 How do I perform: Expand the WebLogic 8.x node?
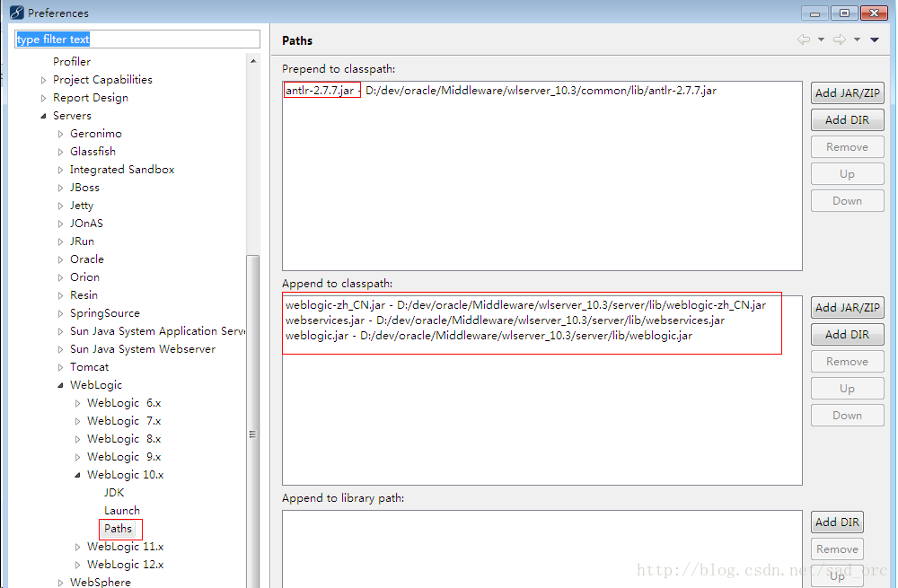(x=78, y=439)
